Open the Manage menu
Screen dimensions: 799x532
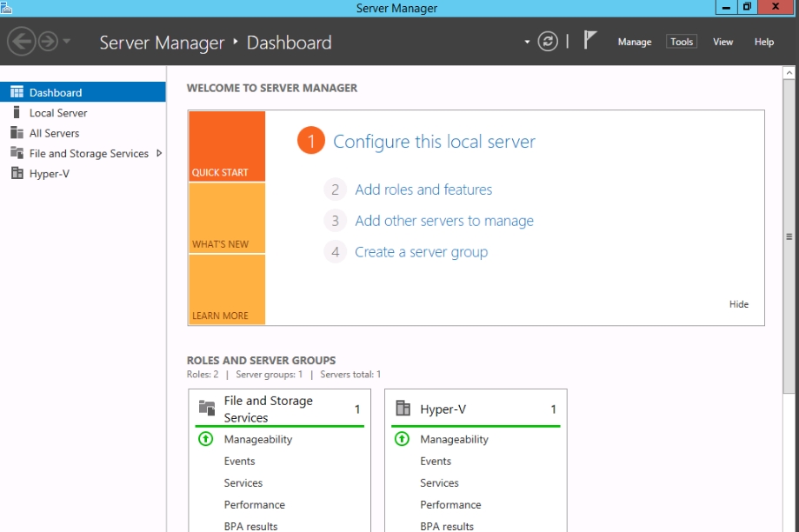pos(634,42)
